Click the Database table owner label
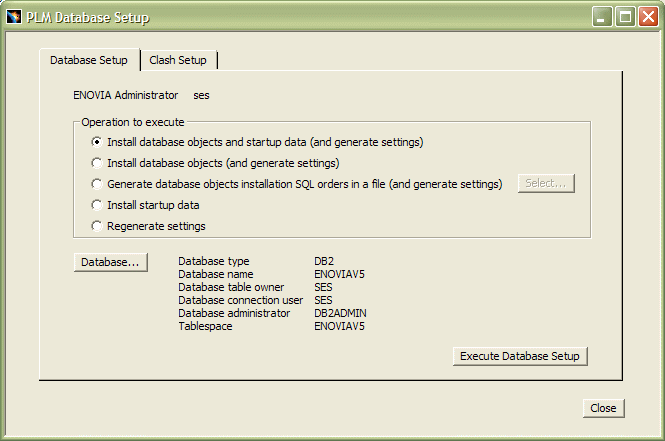This screenshot has height=441, width=665. tap(231, 287)
